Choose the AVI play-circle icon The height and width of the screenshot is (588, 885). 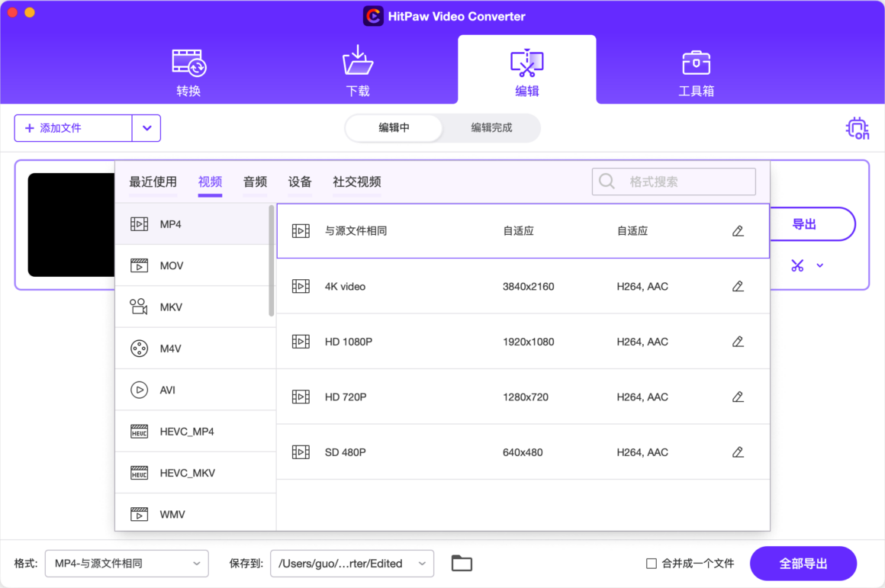click(139, 390)
